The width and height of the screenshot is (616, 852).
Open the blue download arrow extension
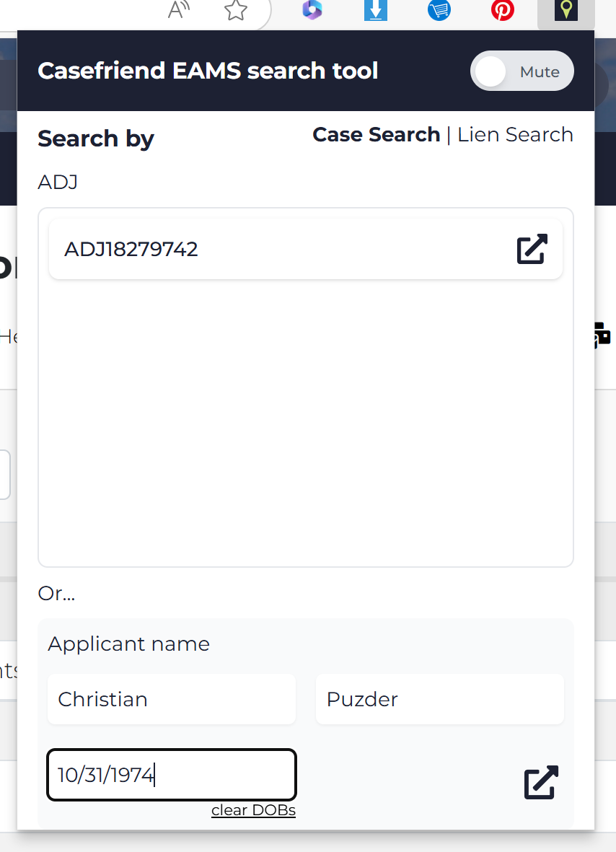375,10
